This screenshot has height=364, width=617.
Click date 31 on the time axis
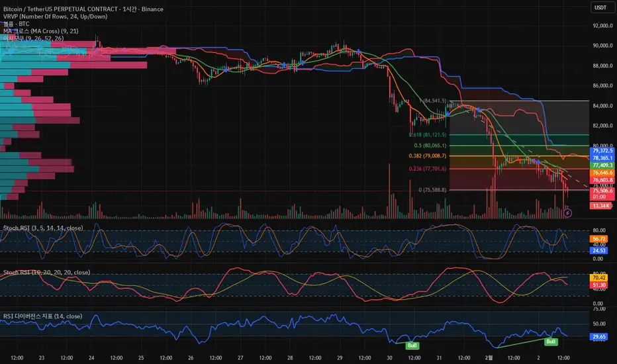pos(439,357)
